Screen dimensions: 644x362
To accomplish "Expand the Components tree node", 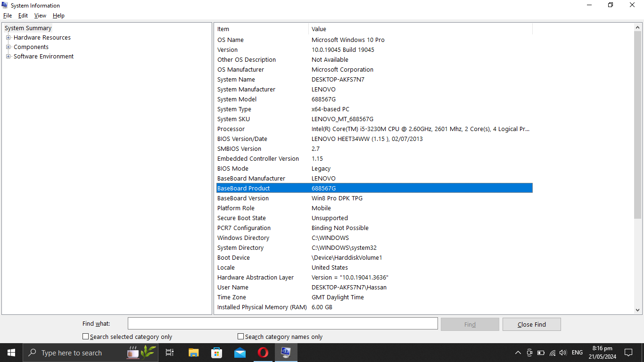I will point(8,47).
